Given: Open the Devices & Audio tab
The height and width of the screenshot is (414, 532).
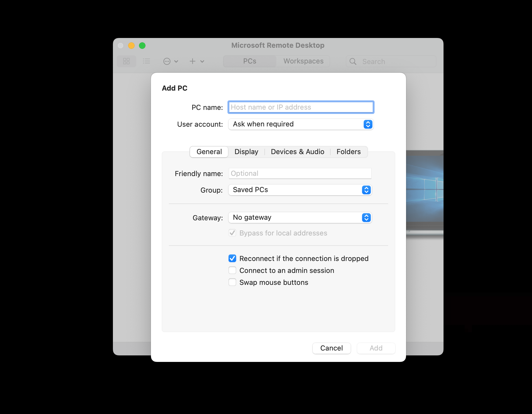Looking at the screenshot, I should pos(297,152).
